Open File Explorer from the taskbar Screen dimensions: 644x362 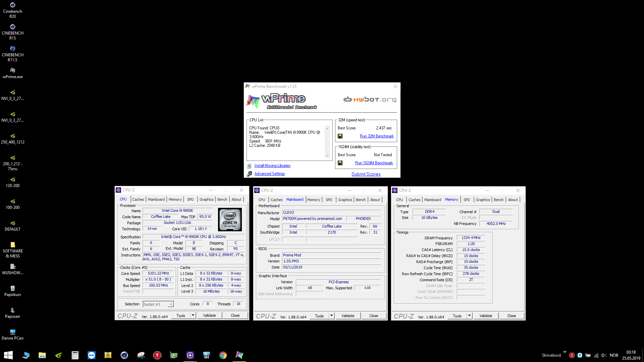[x=42, y=355]
